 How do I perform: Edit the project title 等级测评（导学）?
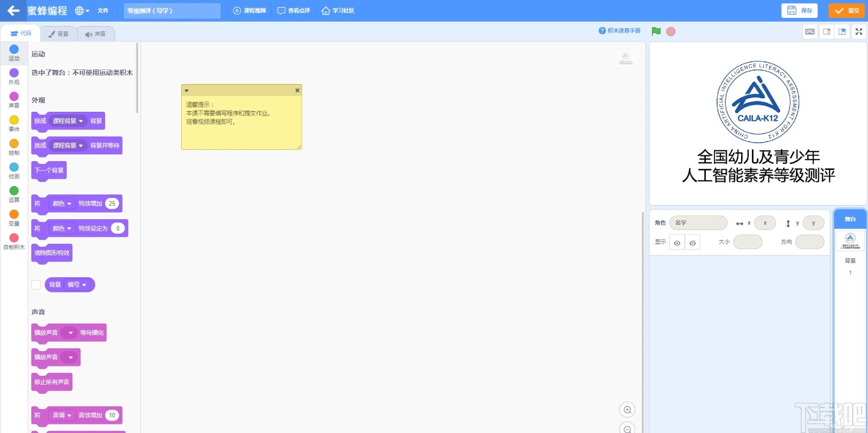tap(172, 11)
